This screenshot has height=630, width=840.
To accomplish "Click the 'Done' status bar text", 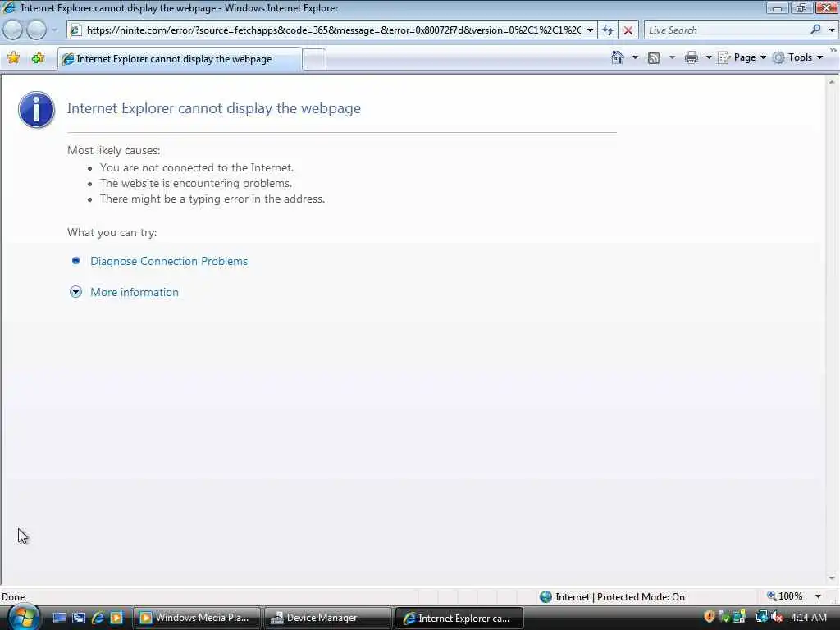I will [13, 597].
